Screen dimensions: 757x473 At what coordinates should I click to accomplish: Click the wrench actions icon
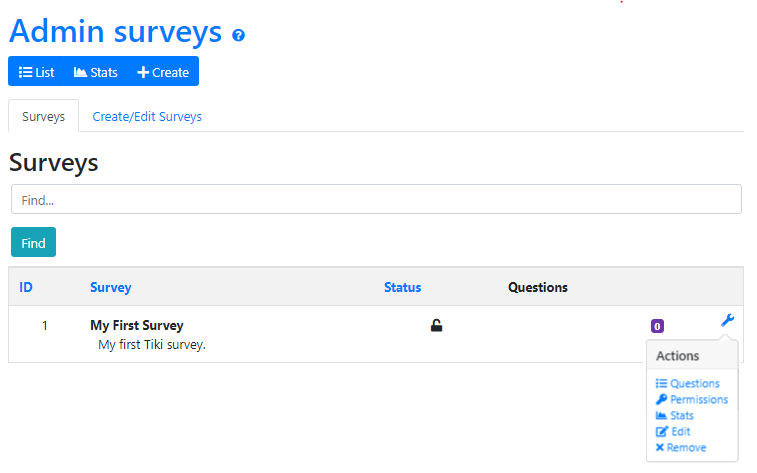click(x=727, y=320)
